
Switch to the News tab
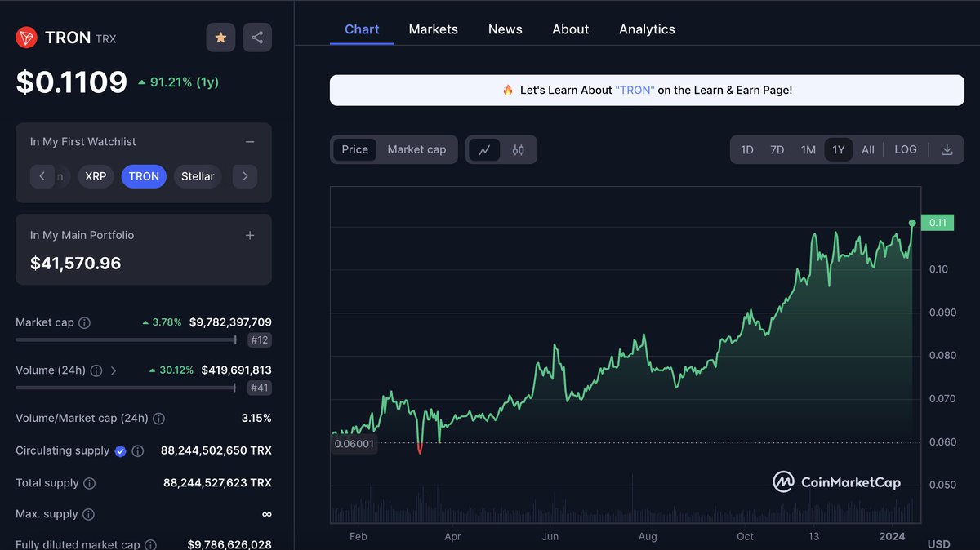505,29
